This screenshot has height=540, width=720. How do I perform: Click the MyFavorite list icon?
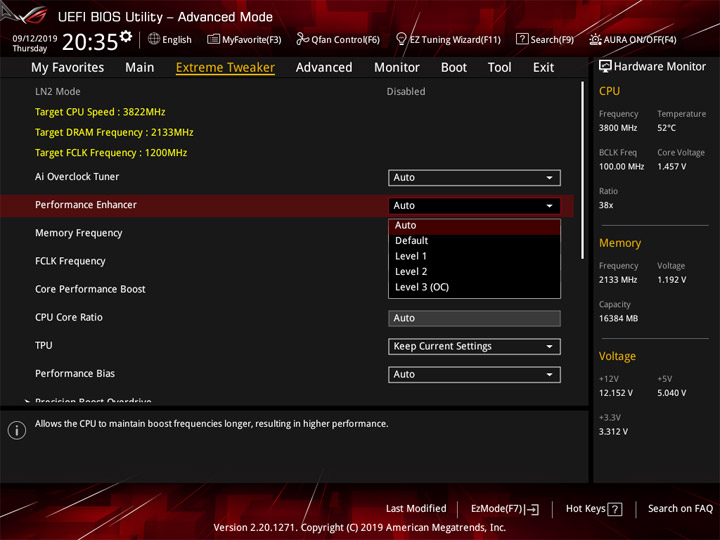pos(213,39)
